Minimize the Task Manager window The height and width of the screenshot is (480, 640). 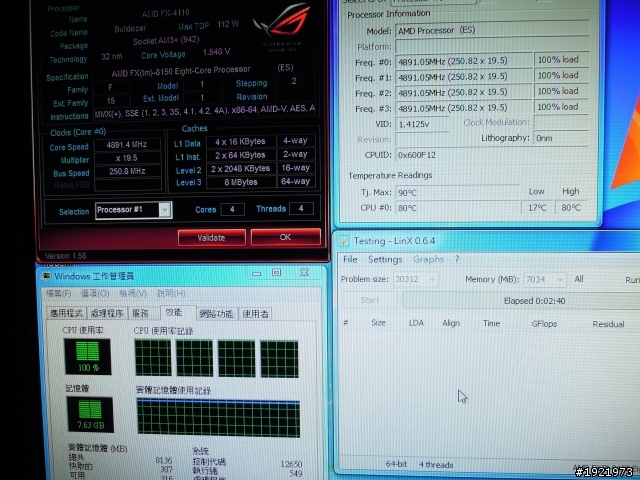[256, 273]
